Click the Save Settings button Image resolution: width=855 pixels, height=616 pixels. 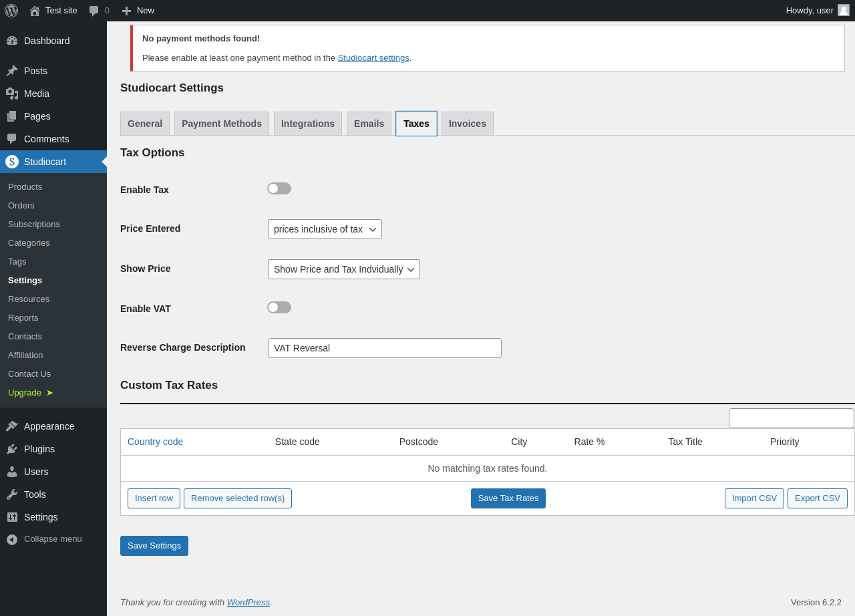154,546
